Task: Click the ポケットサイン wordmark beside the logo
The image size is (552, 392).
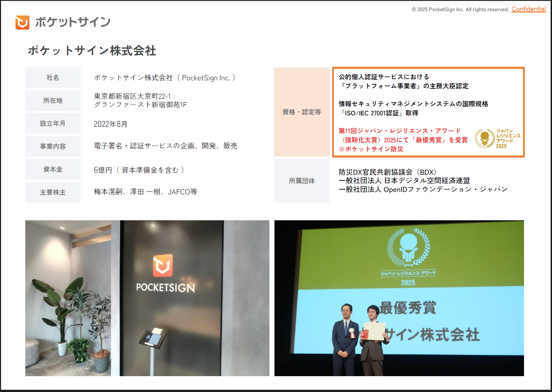Action: (x=72, y=22)
